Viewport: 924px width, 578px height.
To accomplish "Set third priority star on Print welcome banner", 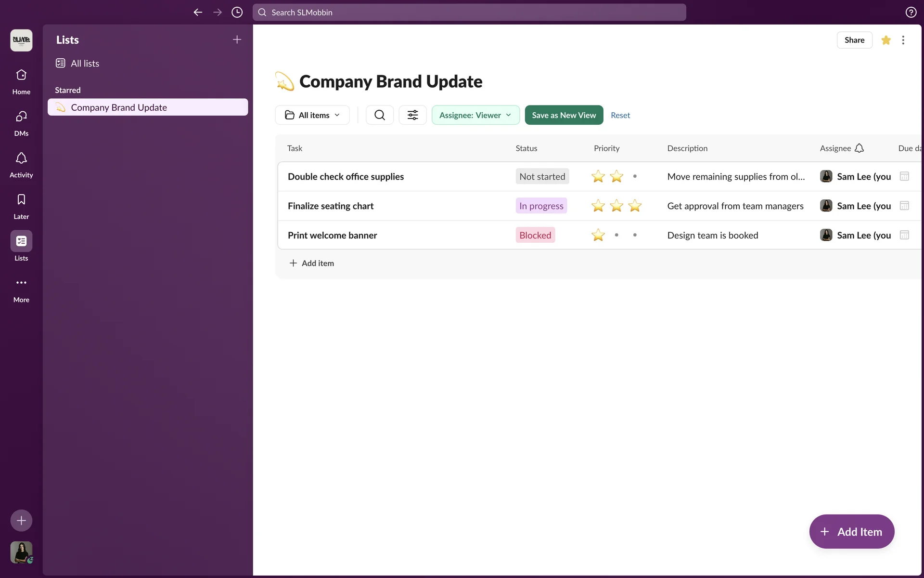I will pos(635,235).
